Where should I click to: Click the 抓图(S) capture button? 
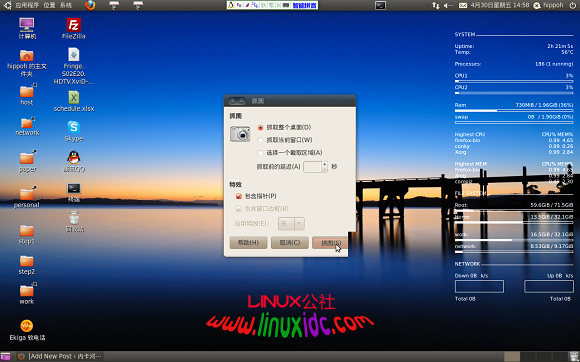(x=330, y=243)
